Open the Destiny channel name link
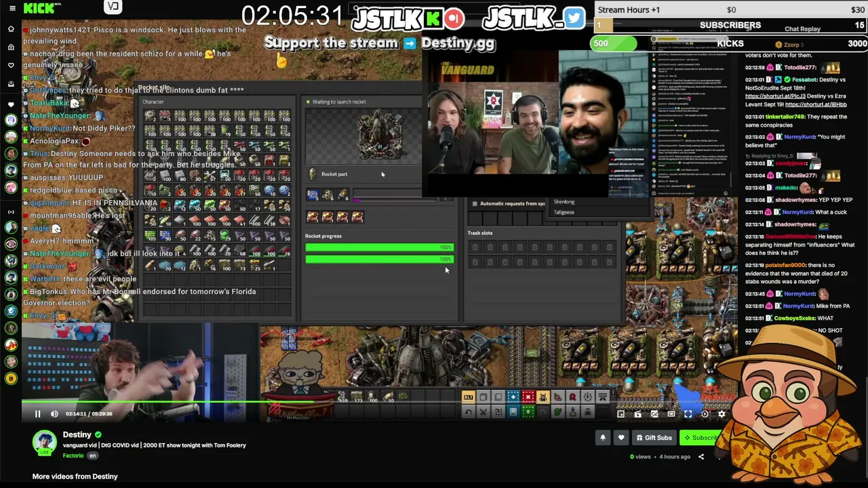 tap(77, 434)
